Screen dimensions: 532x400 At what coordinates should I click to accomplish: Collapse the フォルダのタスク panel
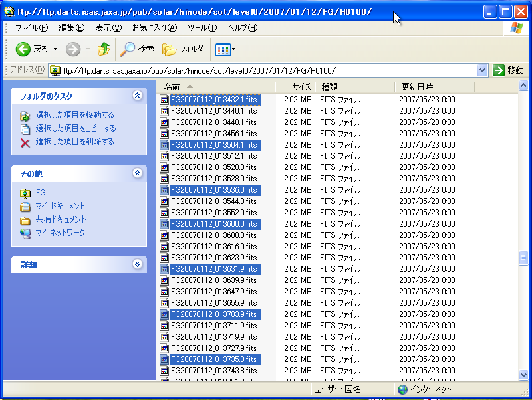[x=138, y=96]
